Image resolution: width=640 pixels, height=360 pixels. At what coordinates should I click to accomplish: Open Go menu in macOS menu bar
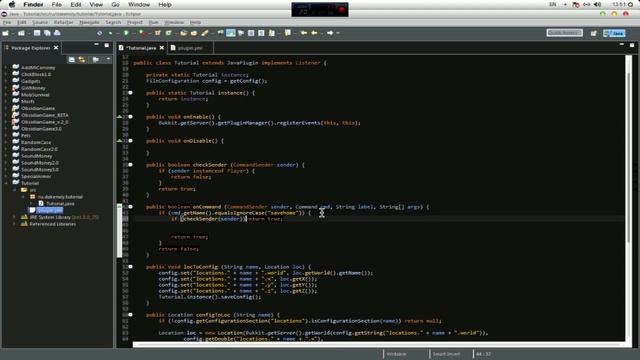(116, 4)
